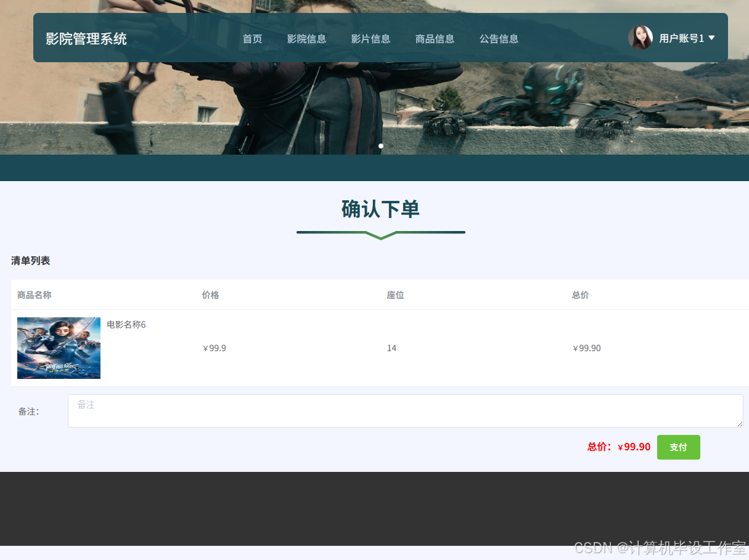This screenshot has height=560, width=749.
Task: Click the 电影名称6 movie poster thumbnail
Action: coord(59,348)
